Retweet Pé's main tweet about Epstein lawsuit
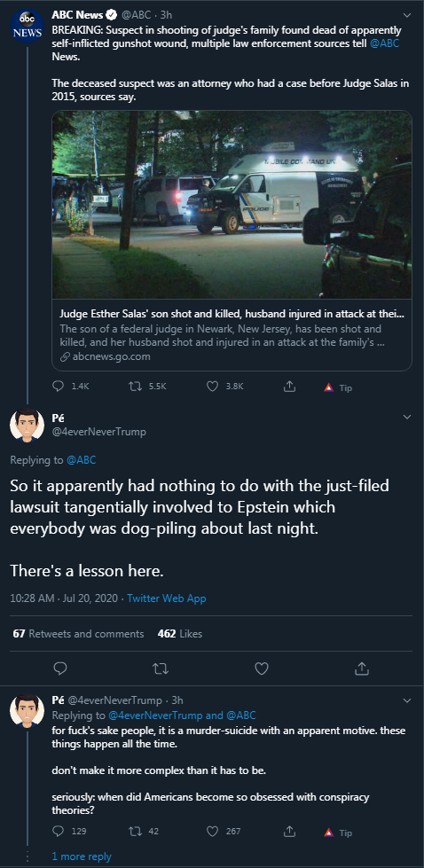424x868 pixels. (x=160, y=669)
